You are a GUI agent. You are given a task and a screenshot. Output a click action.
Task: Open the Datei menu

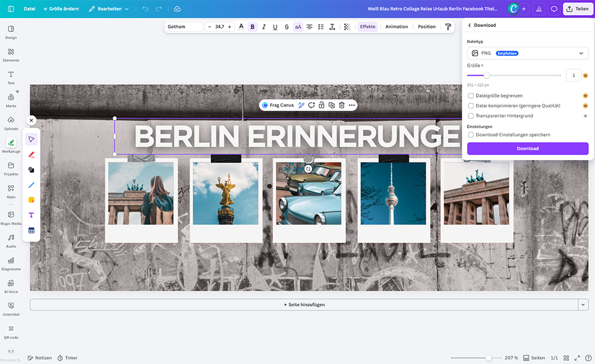coord(28,9)
